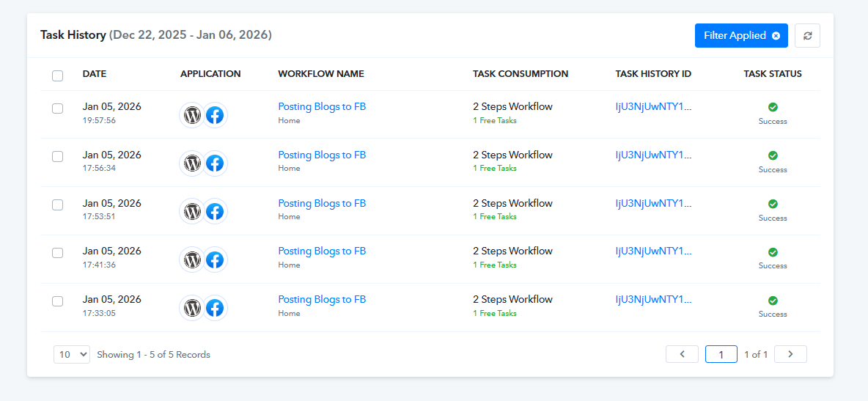Go to the next page with right chevron
Image resolution: width=868 pixels, height=401 pixels.
pos(790,354)
